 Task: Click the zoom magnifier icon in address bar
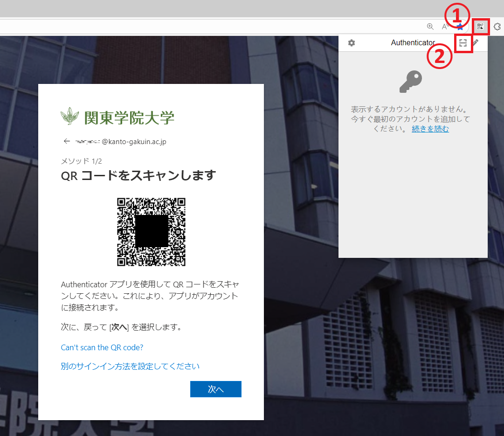point(430,27)
